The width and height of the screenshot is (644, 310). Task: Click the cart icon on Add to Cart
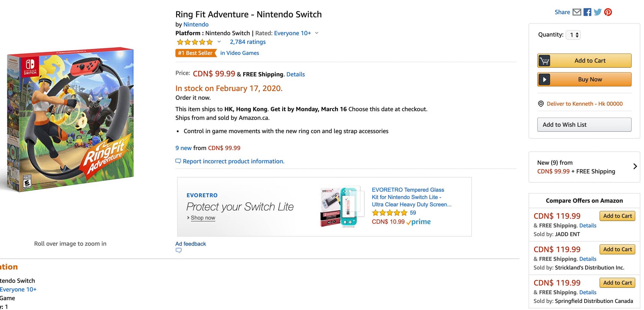[x=544, y=61]
